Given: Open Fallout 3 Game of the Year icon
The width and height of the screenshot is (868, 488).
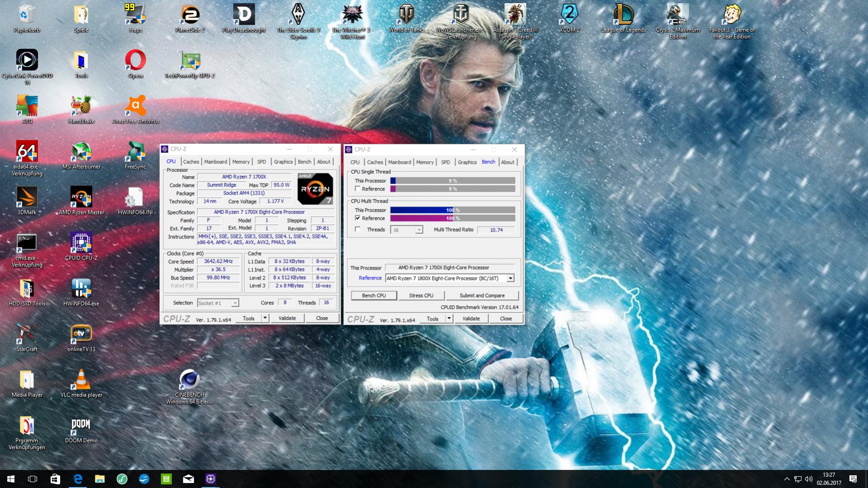Looking at the screenshot, I should 732,21.
